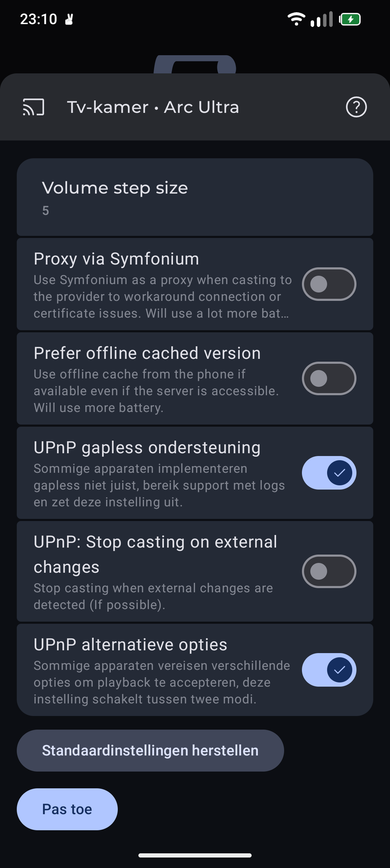Tap the cellular signal strength icon

click(322, 19)
